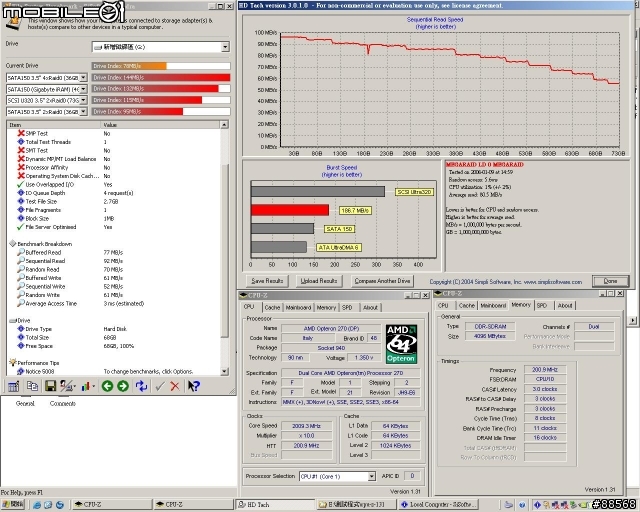Click the Notice 9008 info icon
Image resolution: width=640 pixels, height=512 pixels.
click(x=21, y=371)
